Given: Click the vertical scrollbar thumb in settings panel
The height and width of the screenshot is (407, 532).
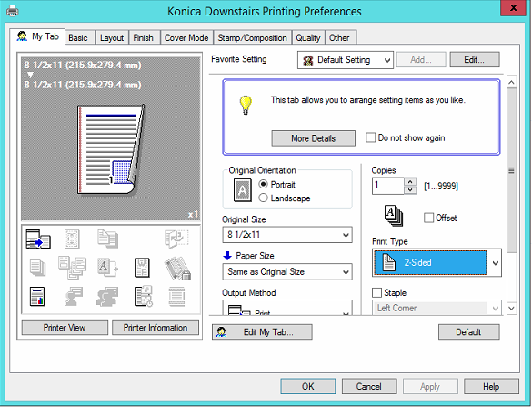Looking at the screenshot, I should [x=512, y=170].
